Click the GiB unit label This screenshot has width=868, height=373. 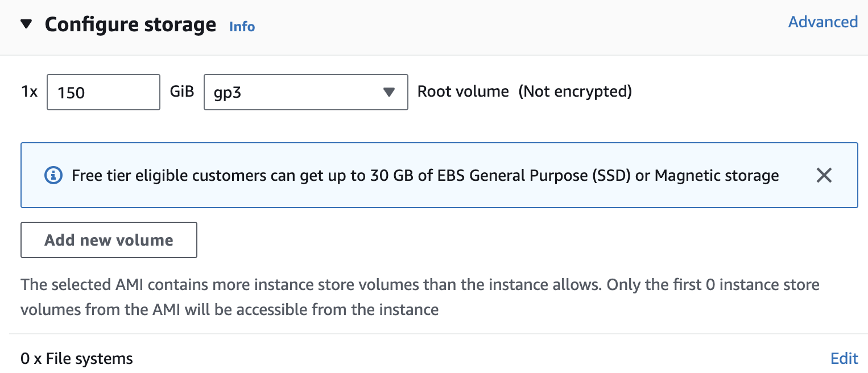(182, 92)
